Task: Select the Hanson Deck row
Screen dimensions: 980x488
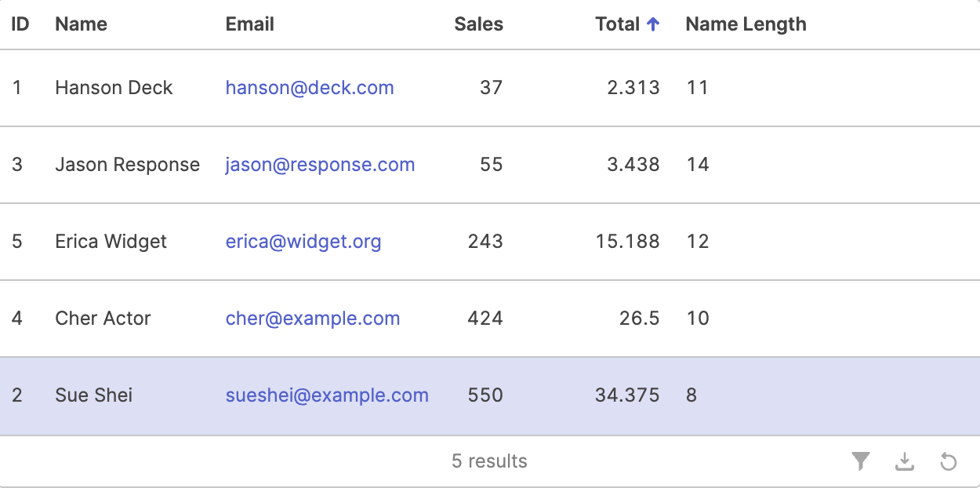Action: click(x=490, y=88)
